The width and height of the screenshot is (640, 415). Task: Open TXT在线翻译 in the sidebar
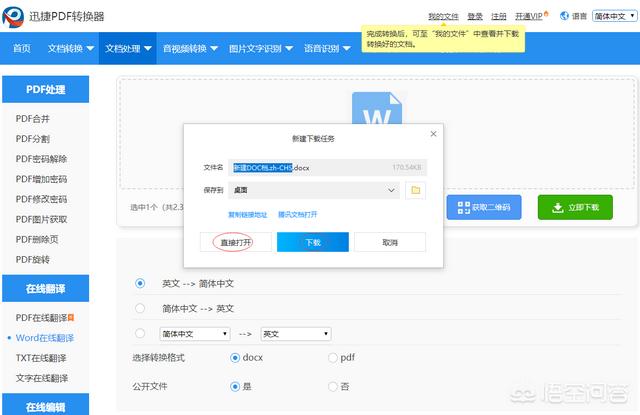pos(41,358)
